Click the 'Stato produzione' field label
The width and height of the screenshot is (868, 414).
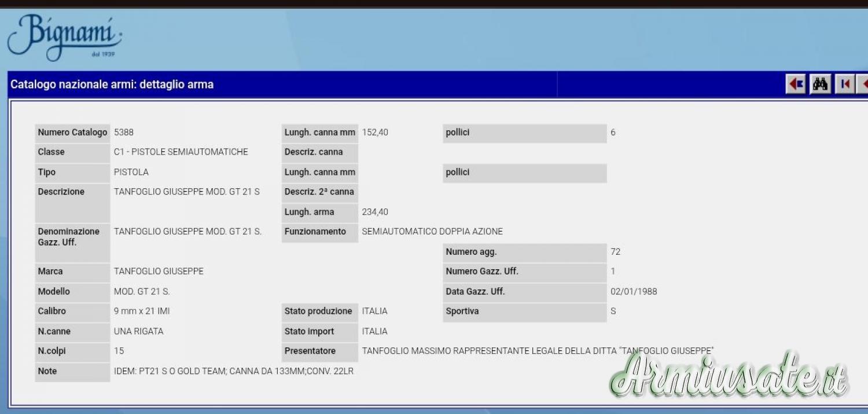(318, 312)
